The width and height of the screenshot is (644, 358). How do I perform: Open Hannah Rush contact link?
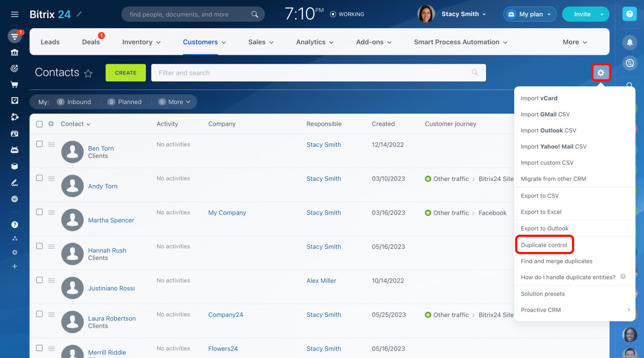[107, 250]
